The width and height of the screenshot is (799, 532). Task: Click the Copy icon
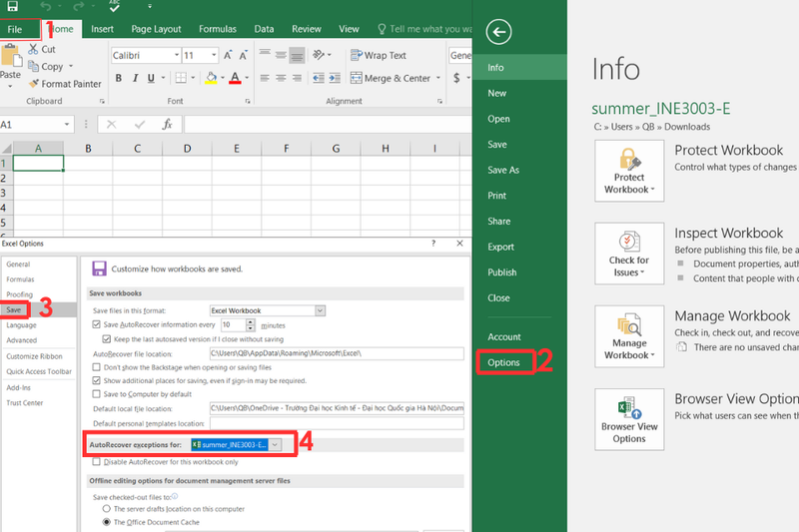click(x=33, y=66)
